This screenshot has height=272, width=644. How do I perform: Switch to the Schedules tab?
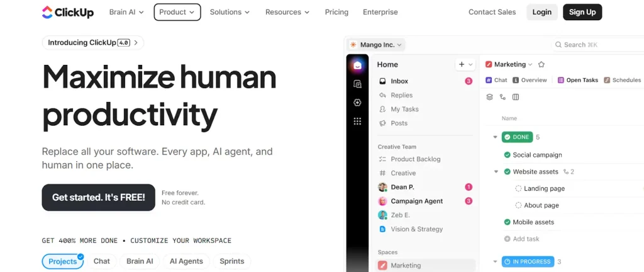[622, 80]
